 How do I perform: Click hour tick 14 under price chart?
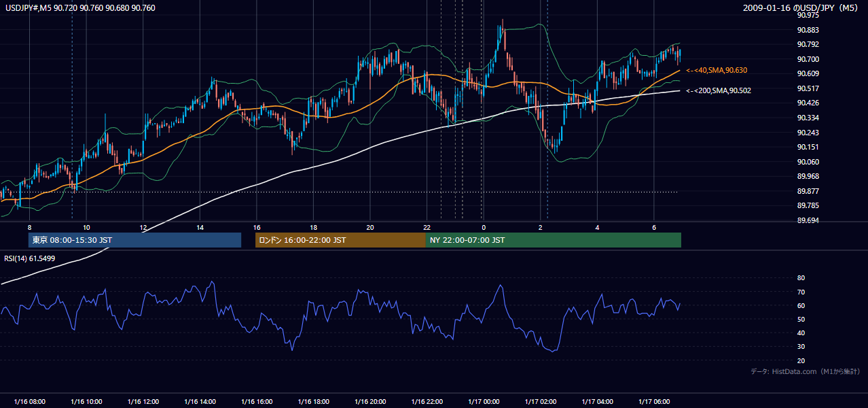click(200, 226)
